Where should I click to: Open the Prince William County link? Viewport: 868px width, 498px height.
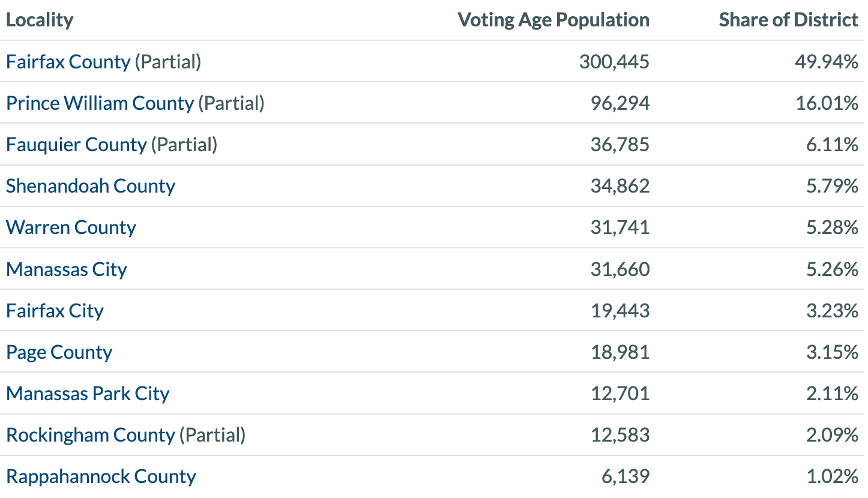[100, 103]
